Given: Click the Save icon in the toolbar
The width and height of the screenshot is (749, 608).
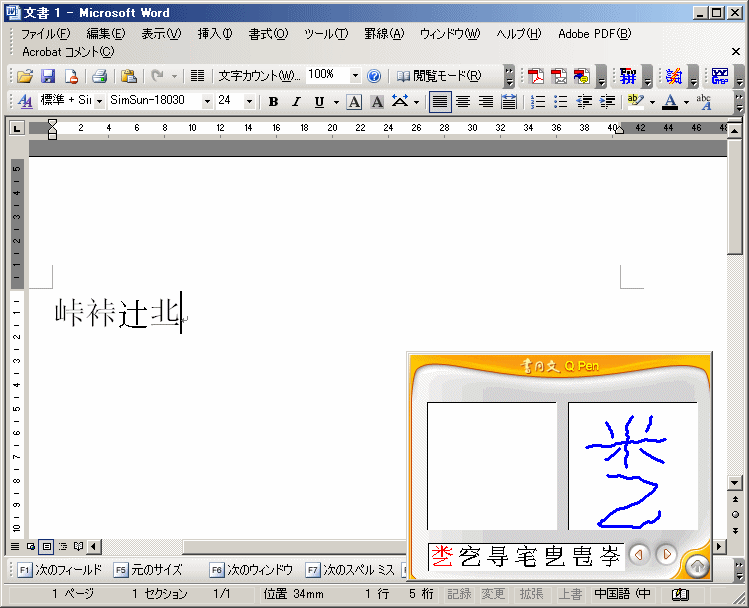Looking at the screenshot, I should (x=48, y=76).
